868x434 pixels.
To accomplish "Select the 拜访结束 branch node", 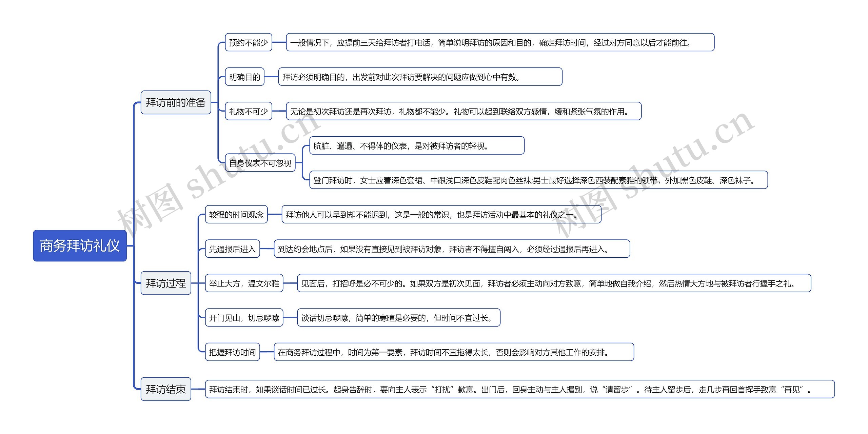I will (x=166, y=389).
